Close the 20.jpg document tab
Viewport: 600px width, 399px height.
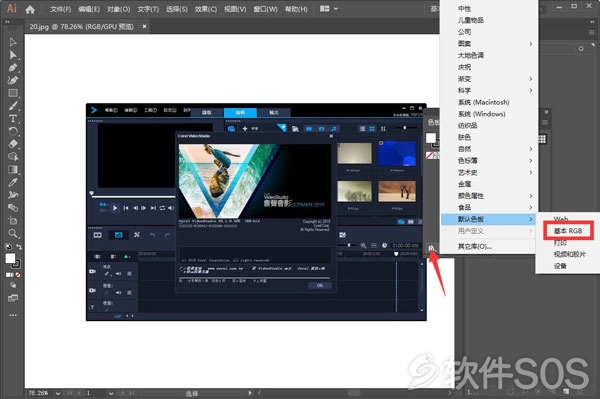[144, 26]
